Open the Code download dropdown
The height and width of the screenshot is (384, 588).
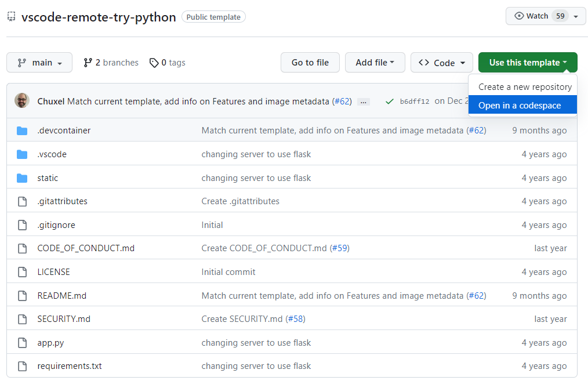(x=441, y=62)
